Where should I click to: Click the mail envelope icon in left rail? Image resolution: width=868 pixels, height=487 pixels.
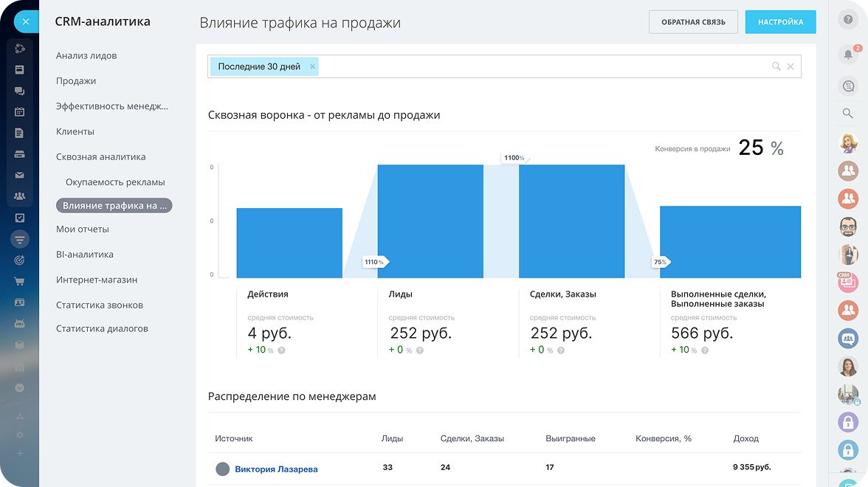(x=20, y=176)
